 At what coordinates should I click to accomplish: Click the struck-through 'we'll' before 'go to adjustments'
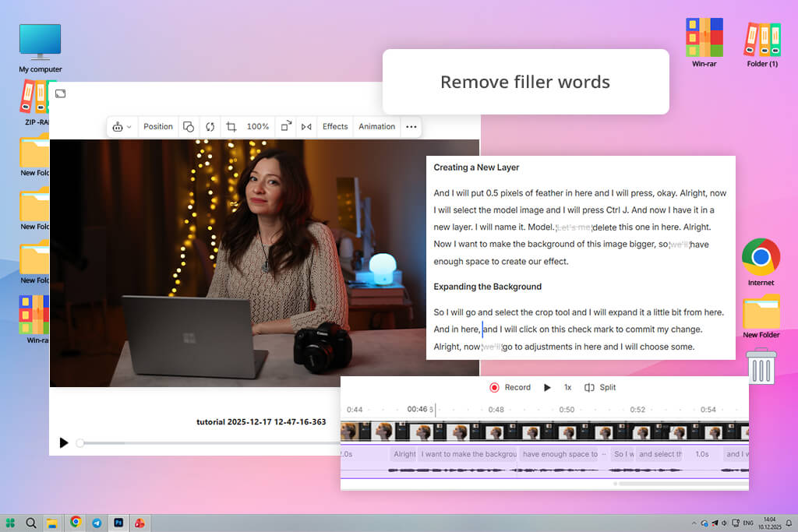point(491,347)
